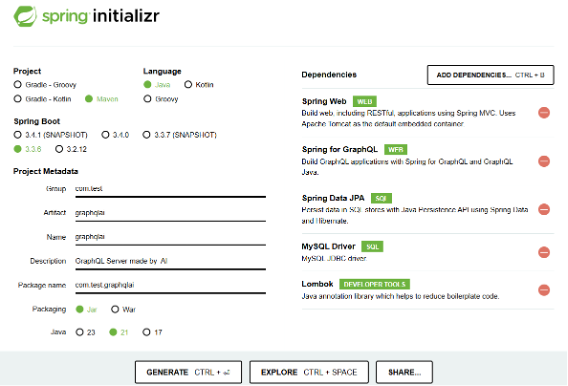Click the Artifact input field

tap(170, 213)
